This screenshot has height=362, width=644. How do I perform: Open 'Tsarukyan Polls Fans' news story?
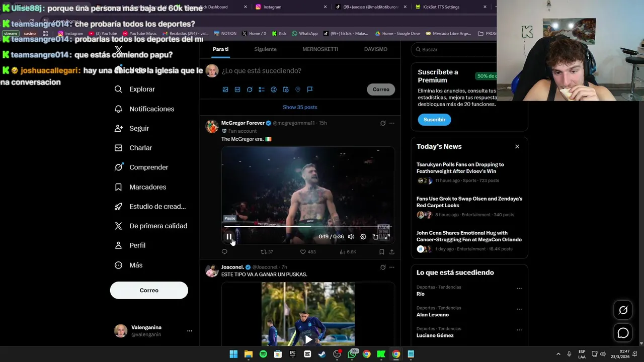[x=469, y=172]
